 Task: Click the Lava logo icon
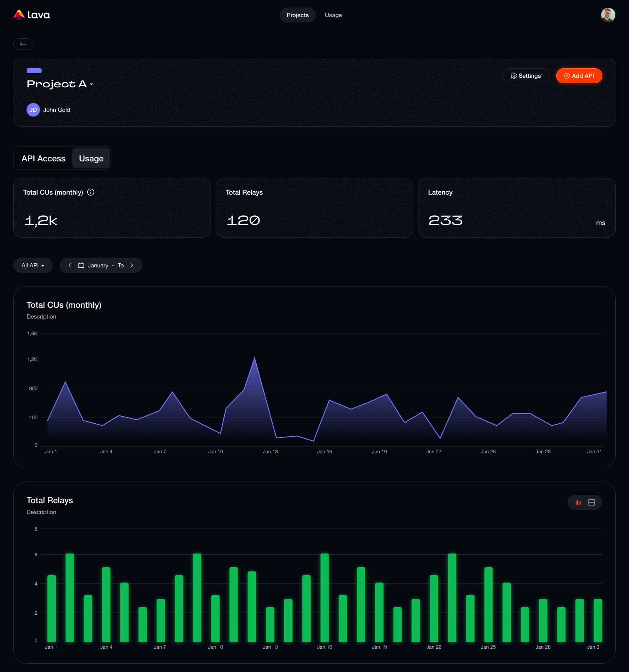(19, 15)
